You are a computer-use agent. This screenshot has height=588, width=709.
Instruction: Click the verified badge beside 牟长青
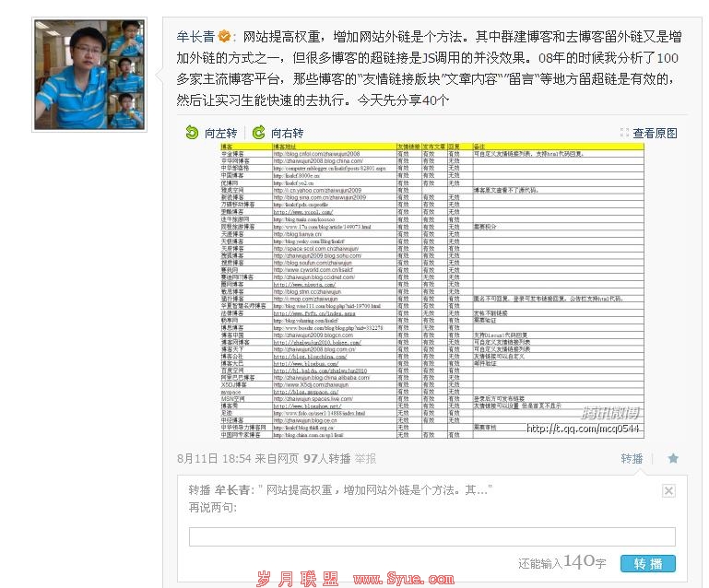pos(224,36)
